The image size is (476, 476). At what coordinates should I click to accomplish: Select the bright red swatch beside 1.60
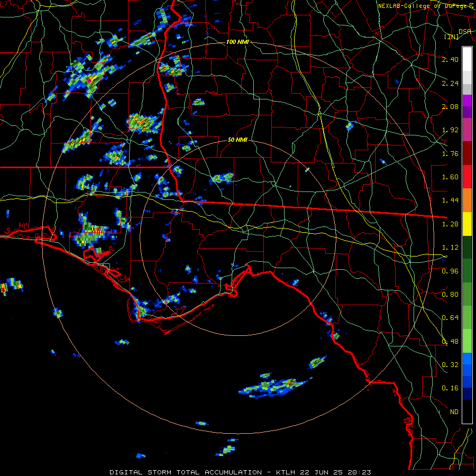pos(467,177)
